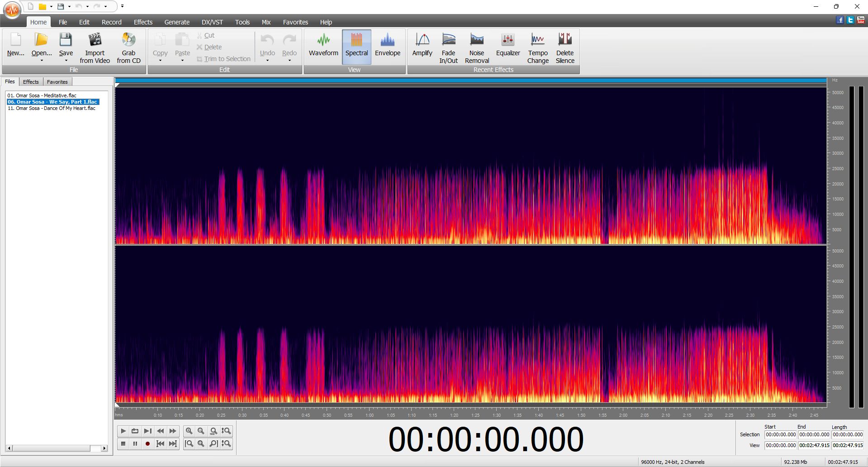Choose Grab from CD
The width and height of the screenshot is (868, 467).
point(128,48)
